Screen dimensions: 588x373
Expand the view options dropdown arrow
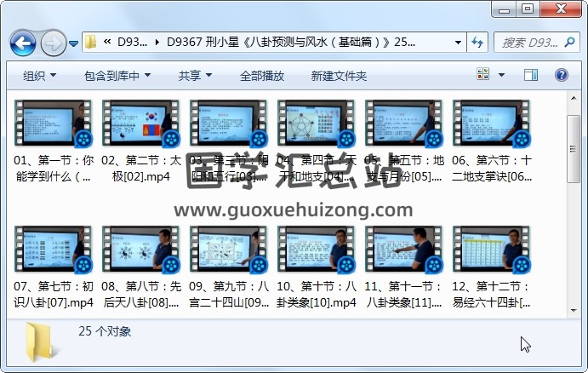pyautogui.click(x=501, y=76)
